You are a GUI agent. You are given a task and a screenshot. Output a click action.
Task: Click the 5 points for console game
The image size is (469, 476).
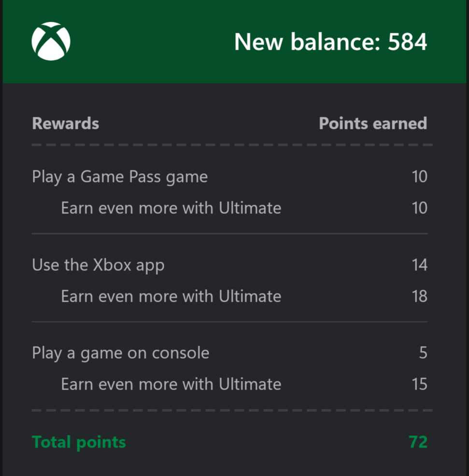[423, 353]
